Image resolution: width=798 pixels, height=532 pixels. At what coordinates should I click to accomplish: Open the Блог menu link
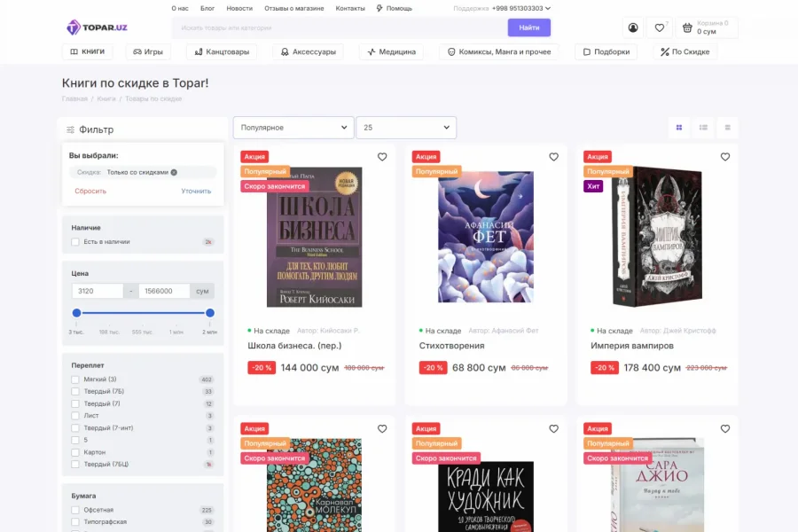pyautogui.click(x=207, y=8)
